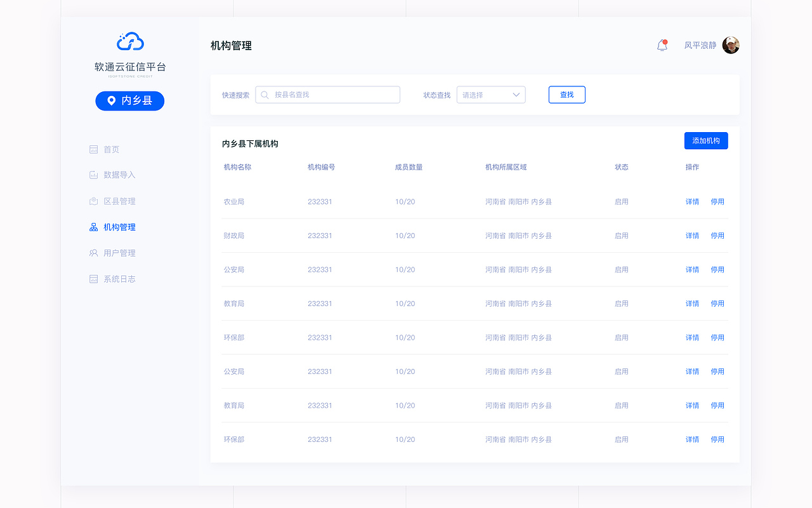Screen dimensions: 812x508
Task: Click 10/20 member count in 财政局 row
Action: point(405,236)
